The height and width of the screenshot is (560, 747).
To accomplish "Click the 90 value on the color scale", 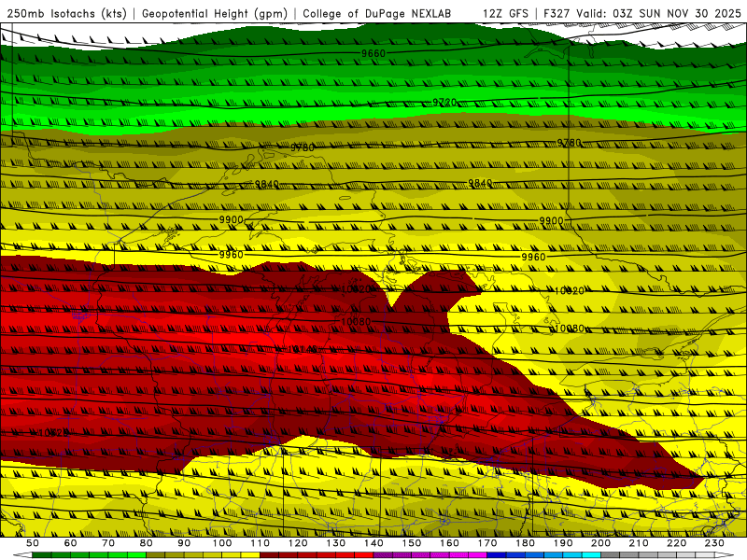I will 184,543.
